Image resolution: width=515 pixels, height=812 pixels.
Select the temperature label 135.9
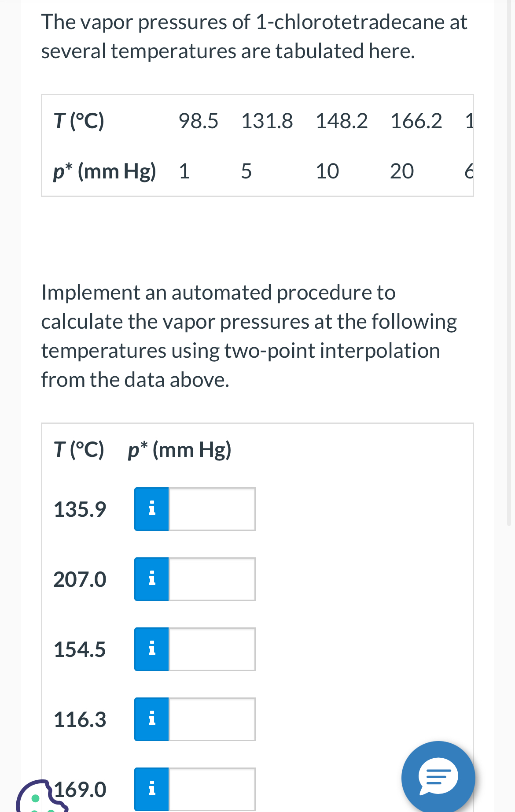(x=79, y=509)
